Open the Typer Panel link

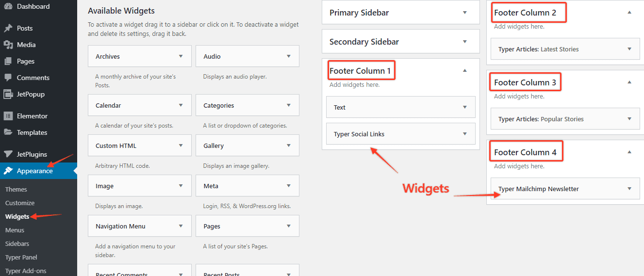21,257
